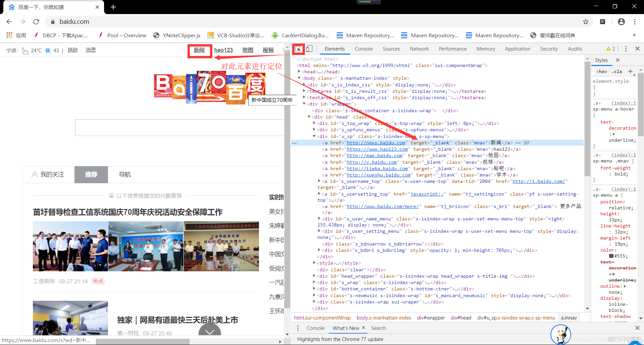The width and height of the screenshot is (644, 345).
Task: Click the warnings count triangle icon
Action: click(x=608, y=49)
